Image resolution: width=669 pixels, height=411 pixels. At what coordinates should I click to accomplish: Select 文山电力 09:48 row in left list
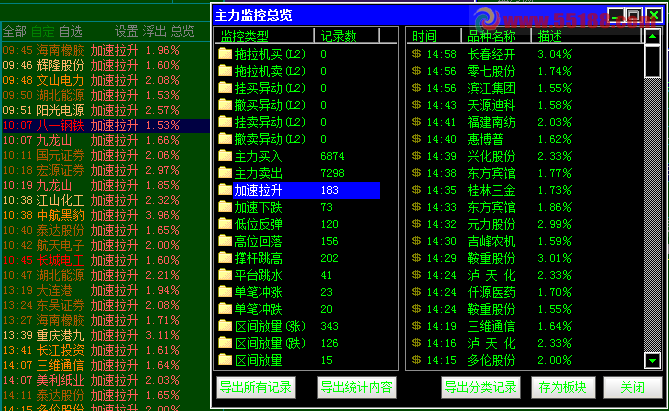105,80
